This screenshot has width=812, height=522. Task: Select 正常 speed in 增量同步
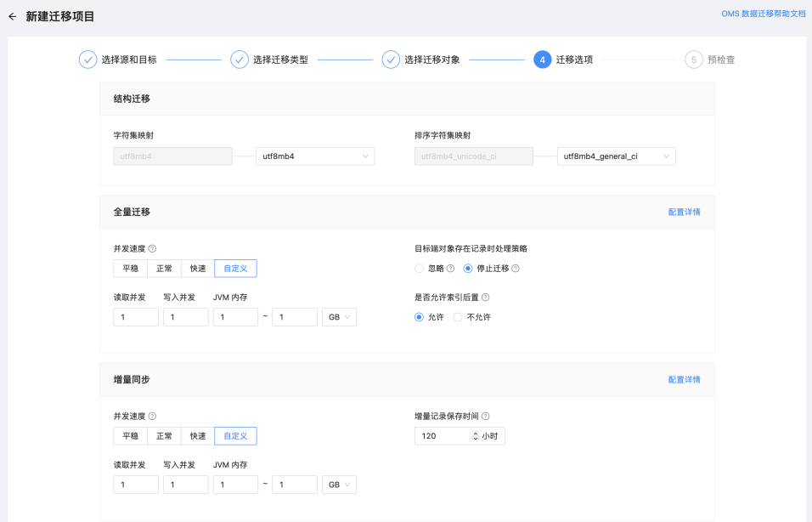tap(164, 436)
